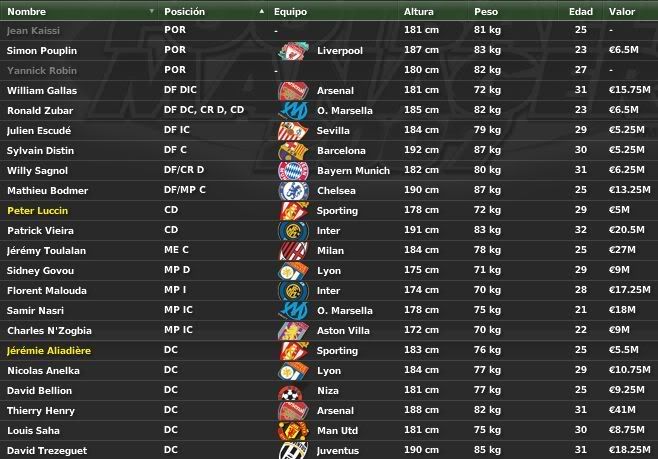Viewport: 658px width, 459px height.
Task: Open Jérémie Aliadière's highlighted name
Action: (x=49, y=351)
